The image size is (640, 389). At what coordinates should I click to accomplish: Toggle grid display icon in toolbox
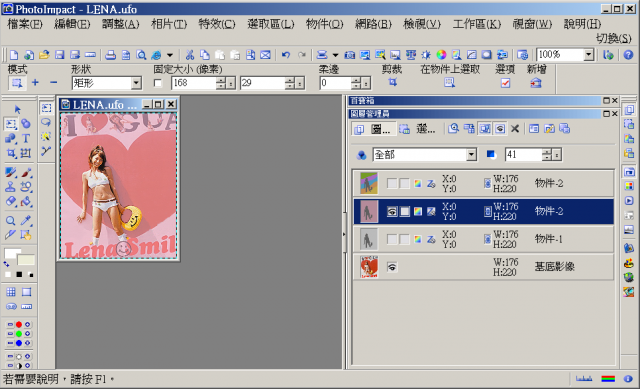click(x=11, y=292)
